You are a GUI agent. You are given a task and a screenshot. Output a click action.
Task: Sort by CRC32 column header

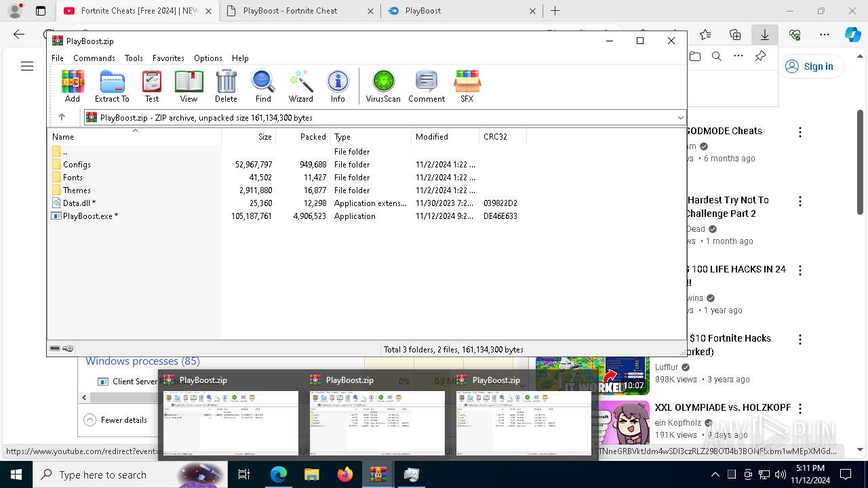tap(502, 137)
